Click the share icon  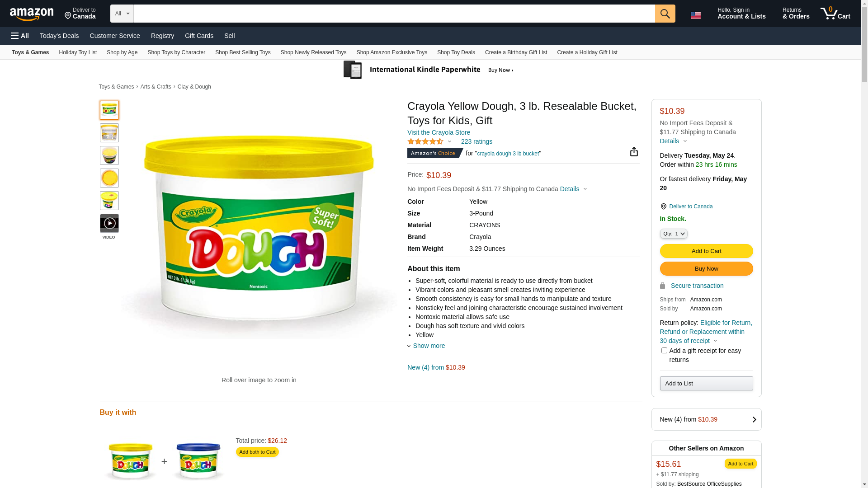click(634, 152)
